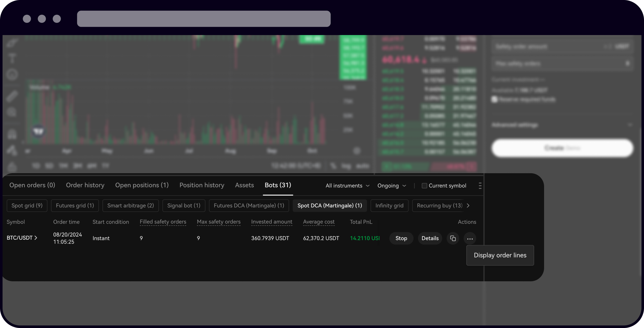Open the Open positions (1) tab
The image size is (644, 328).
click(x=142, y=185)
